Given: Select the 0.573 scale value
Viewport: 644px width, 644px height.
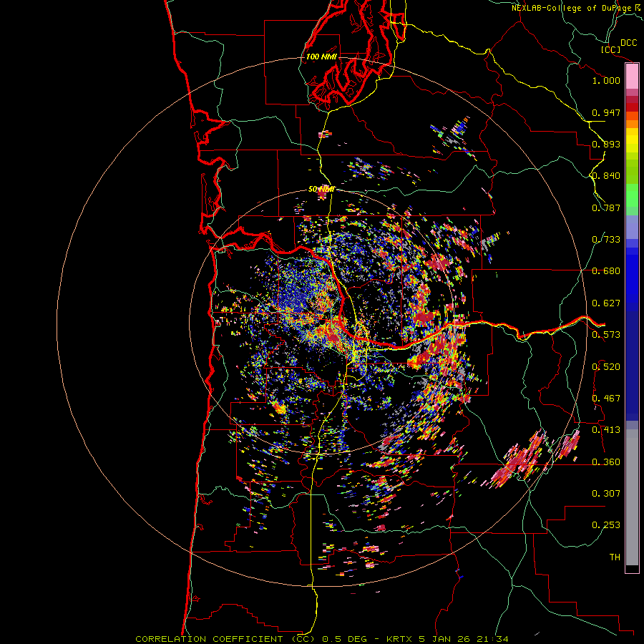Looking at the screenshot, I should (606, 335).
